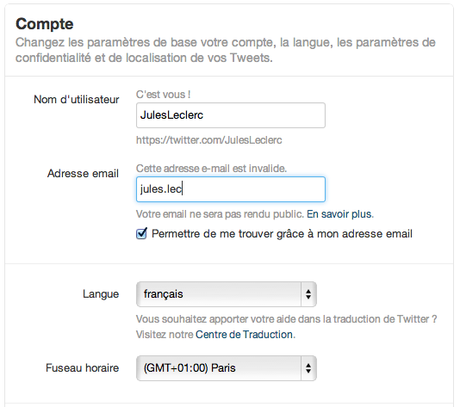Click the Langue dropdown stepper arrows
This screenshot has width=460, height=407.
(309, 294)
